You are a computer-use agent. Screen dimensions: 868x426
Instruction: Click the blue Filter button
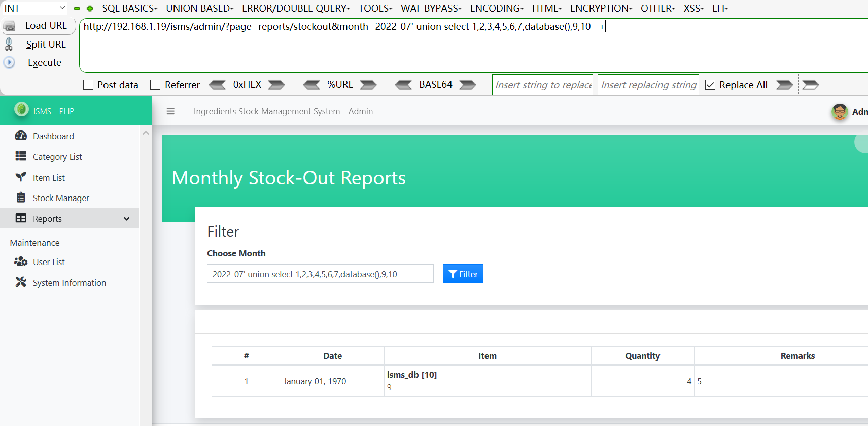pos(463,274)
